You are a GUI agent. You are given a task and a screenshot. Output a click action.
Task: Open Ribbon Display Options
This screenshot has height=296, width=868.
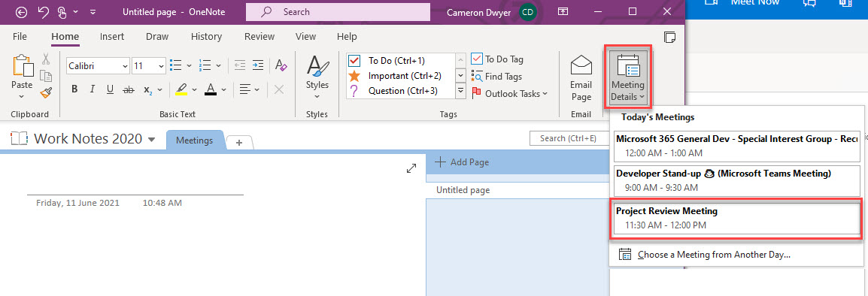[x=563, y=11]
